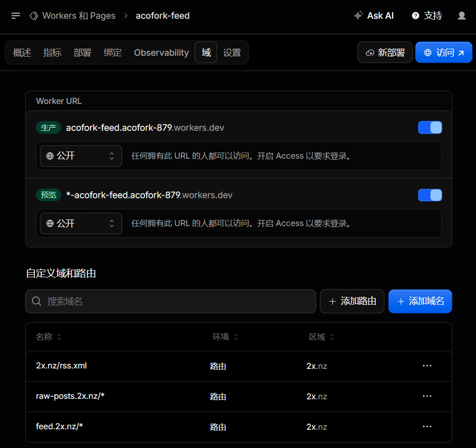Screen dimensions: 476x448
Task: Click the 2x.nz/rss.xml route name
Action: tap(61, 366)
